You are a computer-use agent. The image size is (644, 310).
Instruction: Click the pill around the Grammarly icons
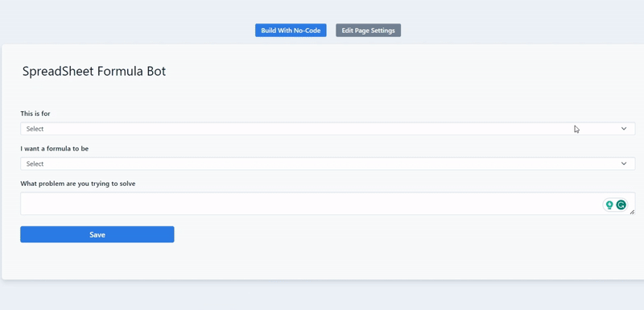(x=615, y=205)
